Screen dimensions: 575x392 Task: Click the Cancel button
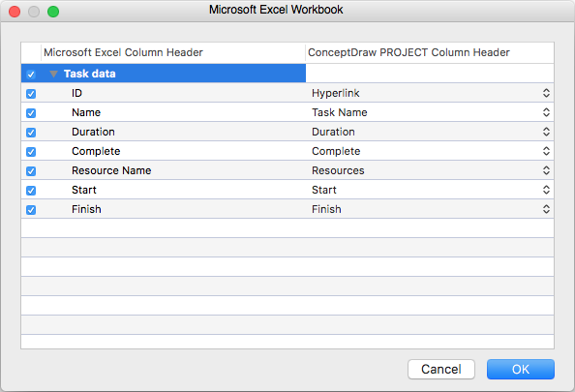click(441, 370)
